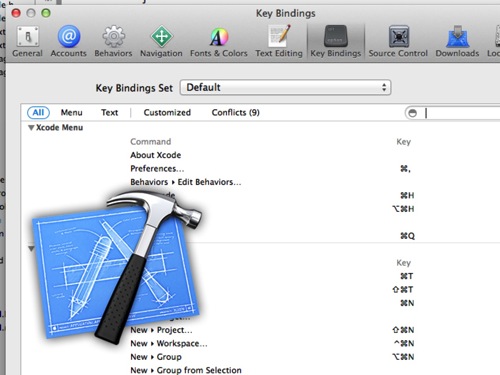500x375 pixels.
Task: Collapse the second menu section triangle
Action: tap(31, 249)
